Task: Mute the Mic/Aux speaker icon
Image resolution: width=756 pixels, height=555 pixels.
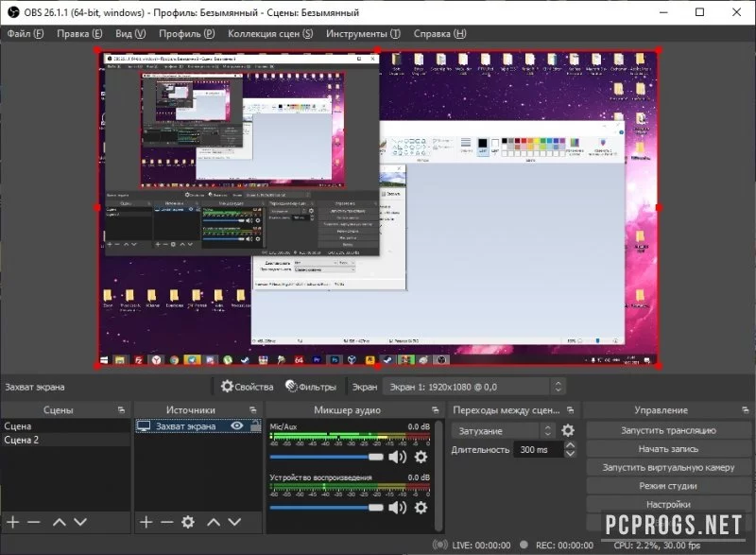Action: pos(397,457)
